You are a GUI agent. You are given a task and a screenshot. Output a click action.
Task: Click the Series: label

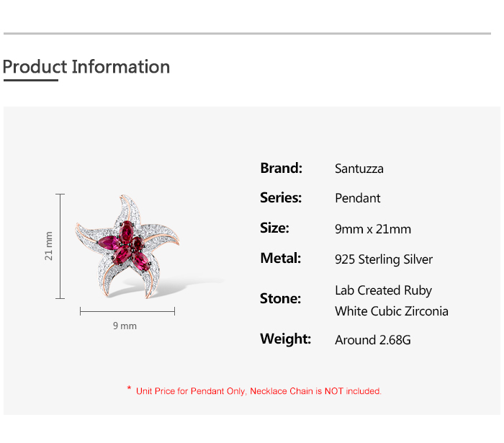(x=280, y=198)
